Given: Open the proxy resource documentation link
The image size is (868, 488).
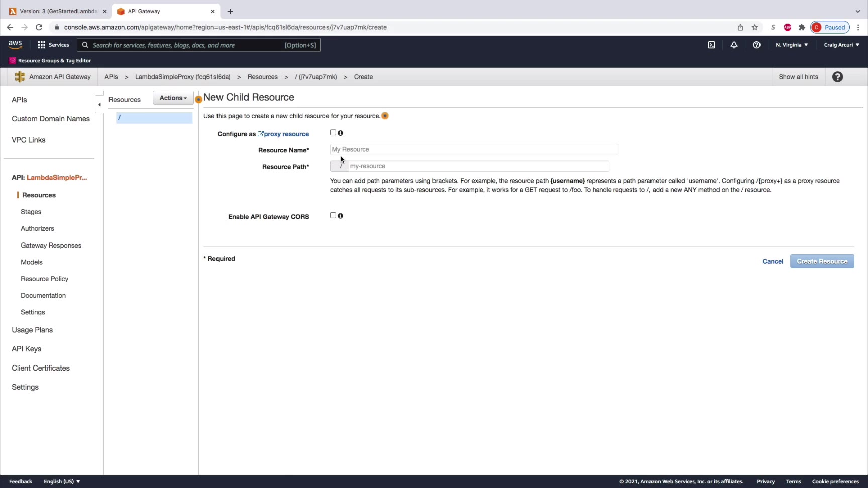Looking at the screenshot, I should 283,134.
